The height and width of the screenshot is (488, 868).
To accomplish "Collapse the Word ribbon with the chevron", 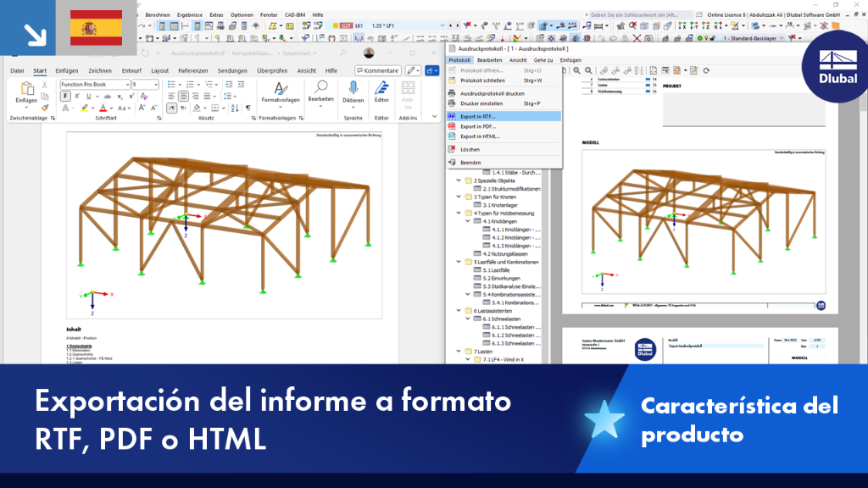I will (435, 117).
